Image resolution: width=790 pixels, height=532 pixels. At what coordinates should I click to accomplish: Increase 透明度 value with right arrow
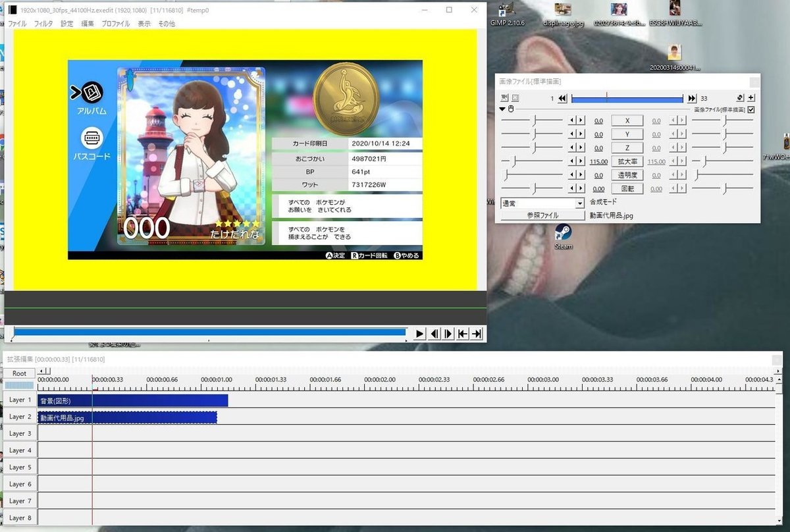point(581,175)
